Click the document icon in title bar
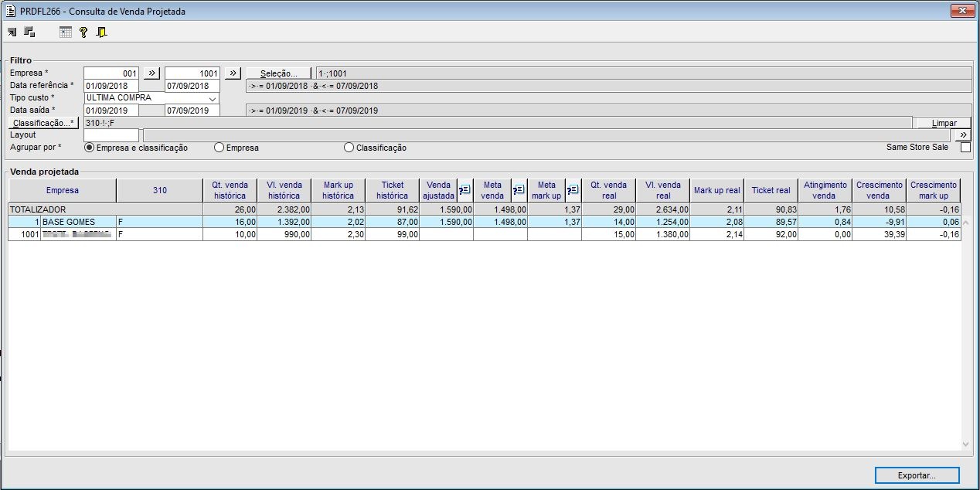 click(x=10, y=12)
